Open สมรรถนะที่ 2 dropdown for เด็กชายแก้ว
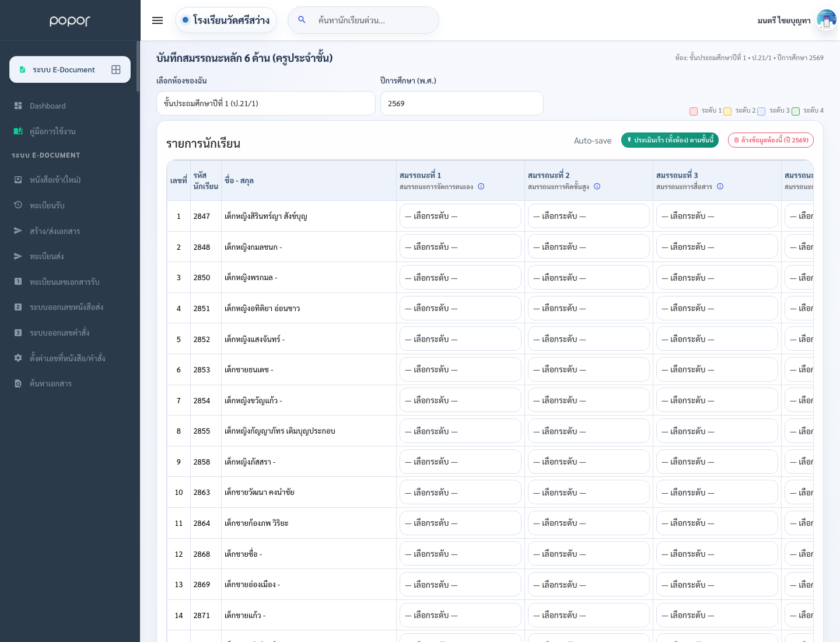 point(589,615)
